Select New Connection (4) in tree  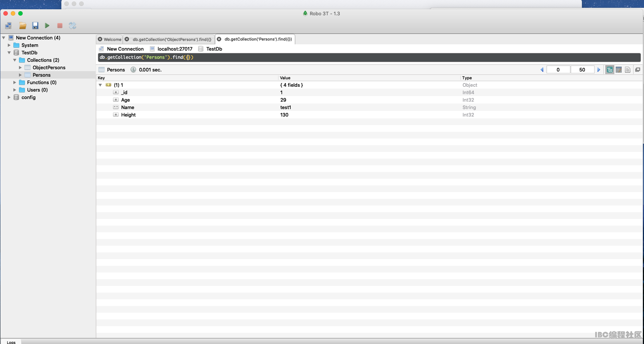click(38, 38)
